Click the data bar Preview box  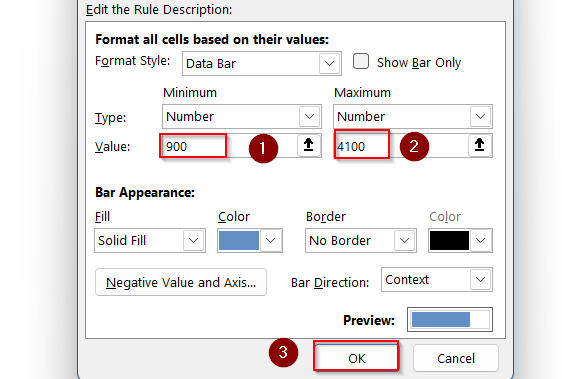[x=450, y=319]
